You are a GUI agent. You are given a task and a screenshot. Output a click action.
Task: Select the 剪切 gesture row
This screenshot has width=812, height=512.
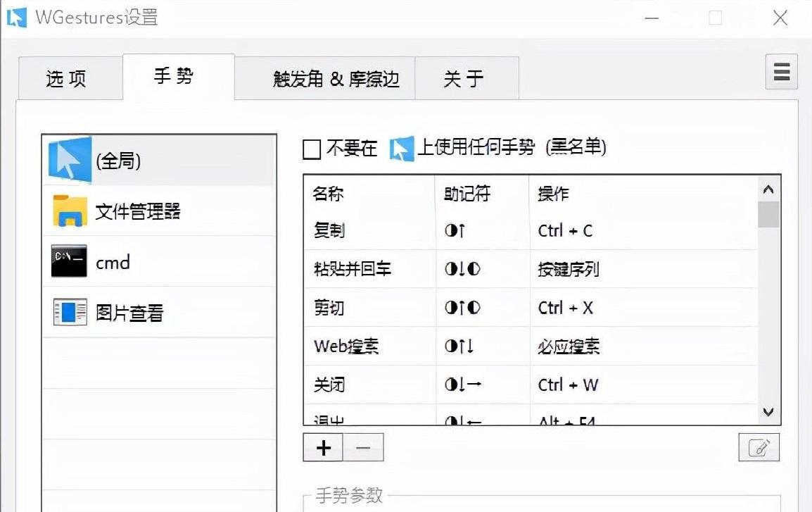[531, 308]
